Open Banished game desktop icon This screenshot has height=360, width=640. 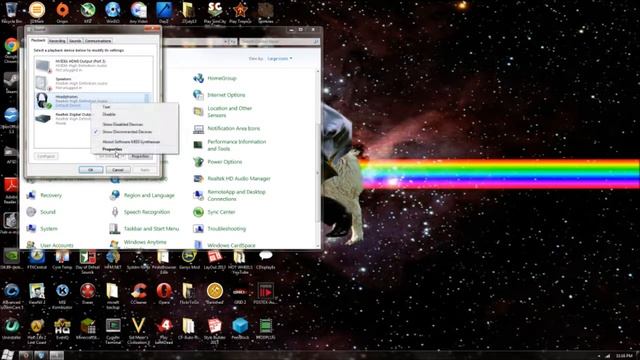pyautogui.click(x=214, y=293)
